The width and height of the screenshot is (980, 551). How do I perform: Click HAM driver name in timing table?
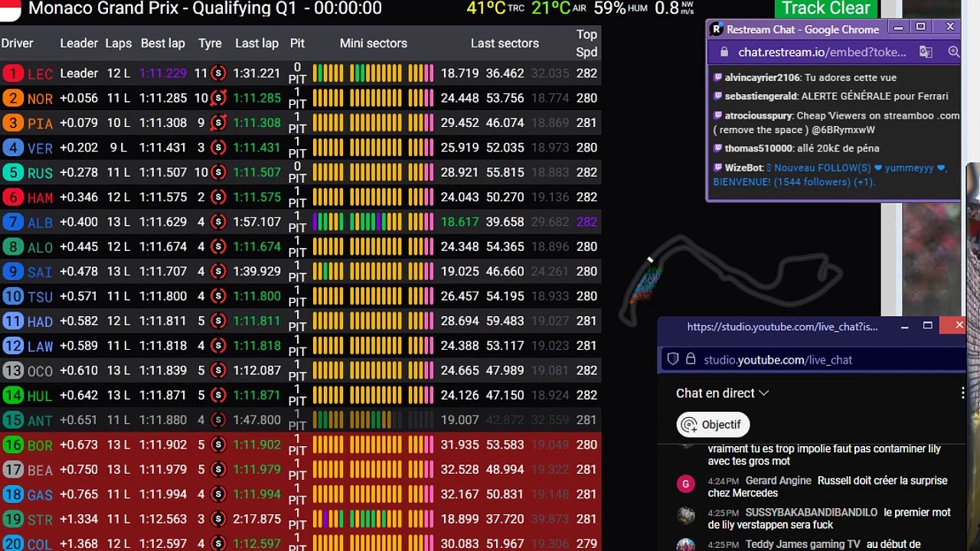(40, 197)
